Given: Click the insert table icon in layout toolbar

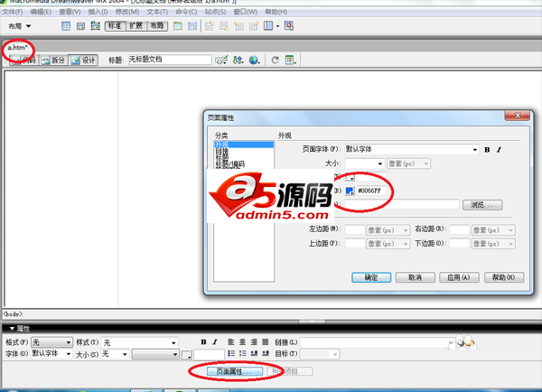Looking at the screenshot, I should click(x=66, y=26).
